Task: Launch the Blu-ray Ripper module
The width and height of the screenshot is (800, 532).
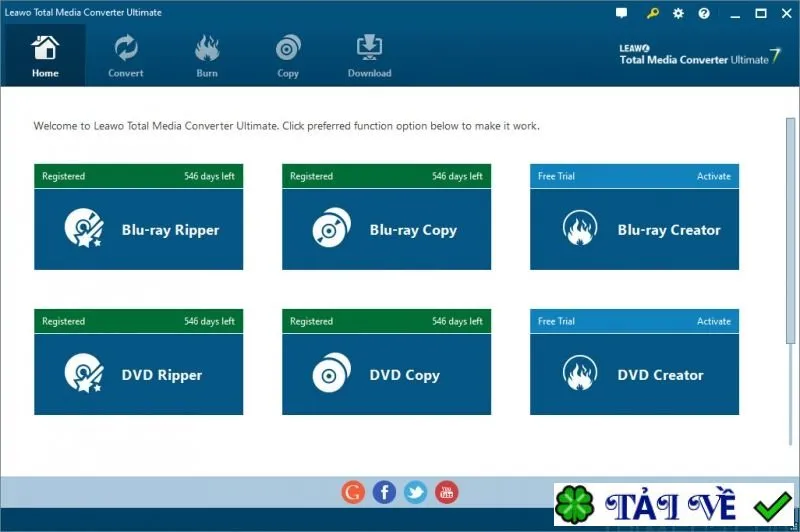Action: [139, 230]
